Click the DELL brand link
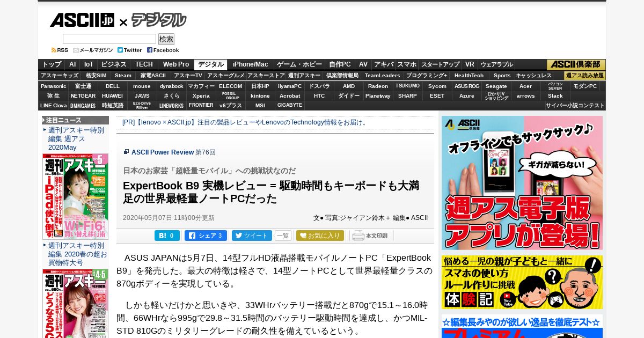 (x=113, y=86)
